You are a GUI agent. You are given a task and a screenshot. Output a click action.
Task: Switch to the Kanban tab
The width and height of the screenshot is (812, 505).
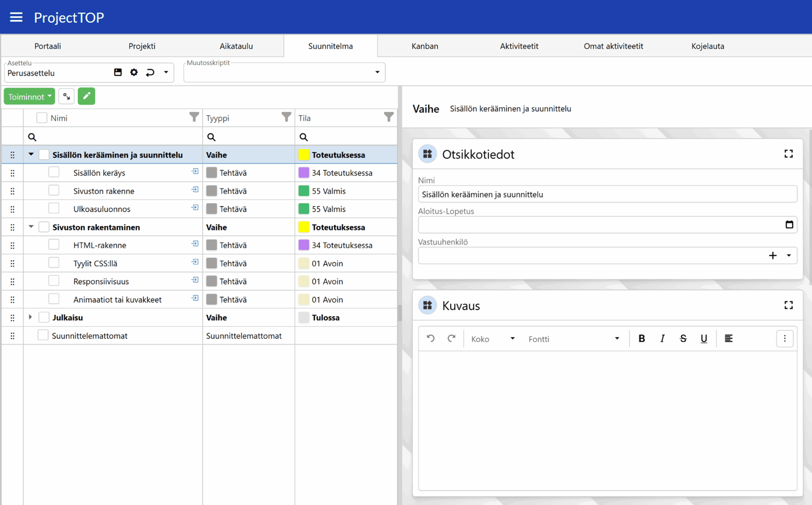(424, 46)
